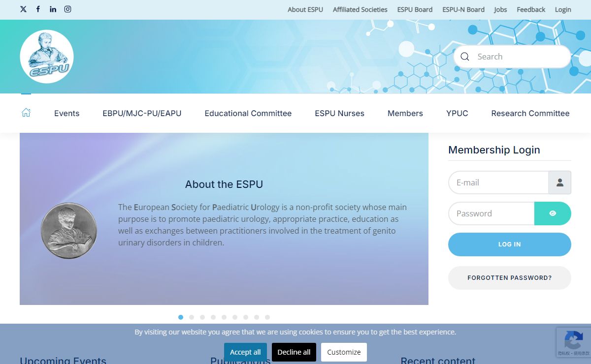Focus the E-mail input field
Screen dimensions: 591x364
click(x=498, y=182)
